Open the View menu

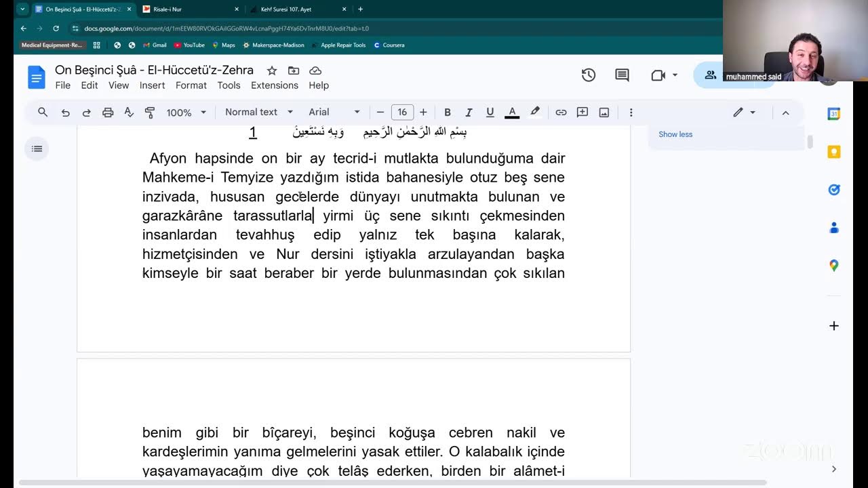click(119, 85)
